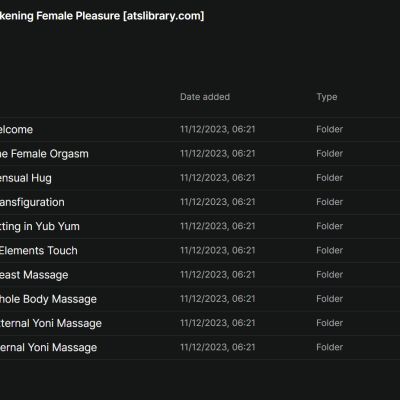Open the Female Orgasm folder
This screenshot has height=400, width=400.
click(200, 154)
